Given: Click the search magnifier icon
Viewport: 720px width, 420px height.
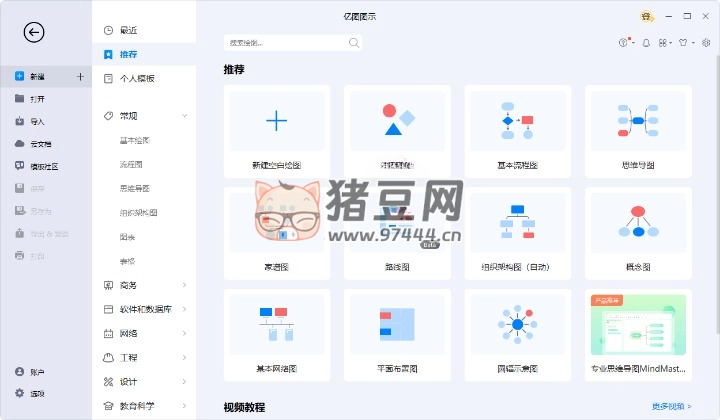Looking at the screenshot, I should coord(354,43).
